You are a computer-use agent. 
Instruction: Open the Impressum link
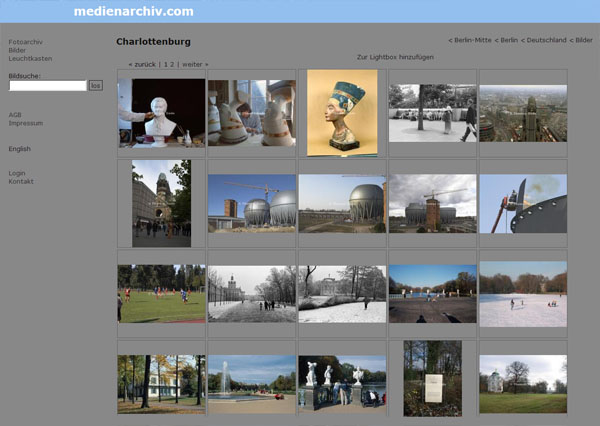(25, 123)
